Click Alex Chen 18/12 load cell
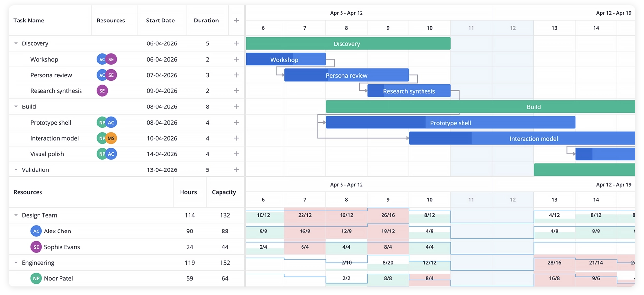Viewport: 644px width, 295px height. (388, 231)
